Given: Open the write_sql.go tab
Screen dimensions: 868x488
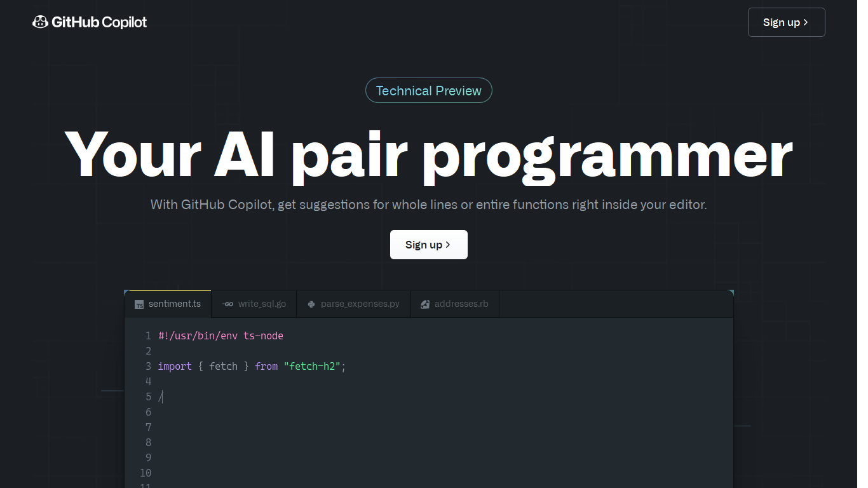Looking at the screenshot, I should 254,304.
